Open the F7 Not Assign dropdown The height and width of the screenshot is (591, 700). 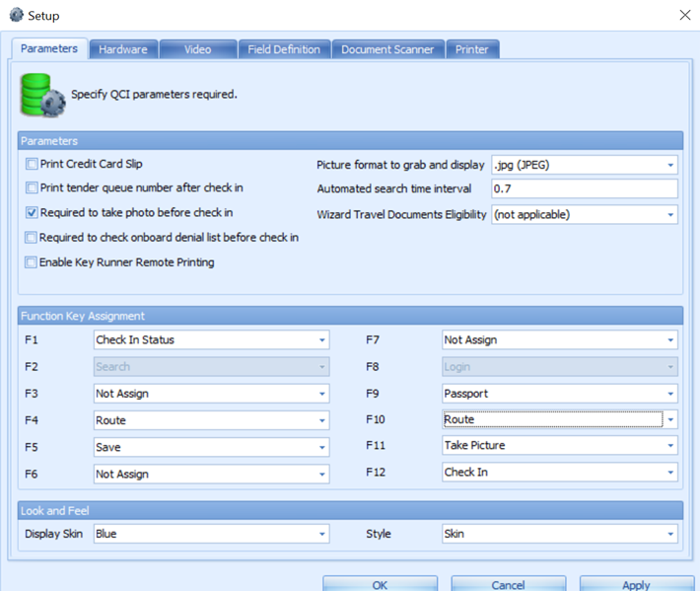tap(560, 340)
